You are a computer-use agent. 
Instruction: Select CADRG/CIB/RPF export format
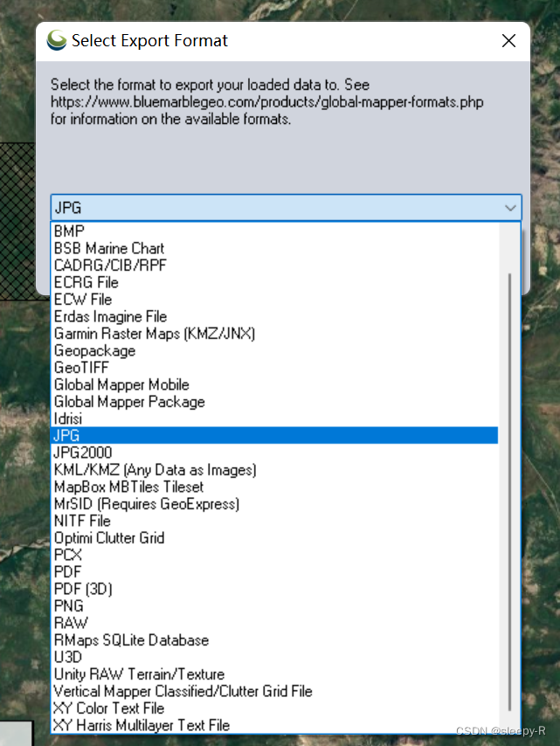(274, 266)
